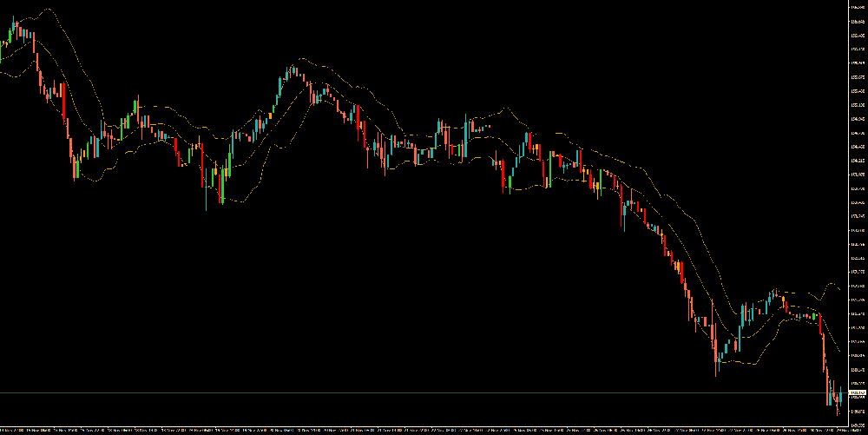Click the lowest candle at the chart's bottom right
Viewport: 868px width, 435px height.
(x=837, y=408)
